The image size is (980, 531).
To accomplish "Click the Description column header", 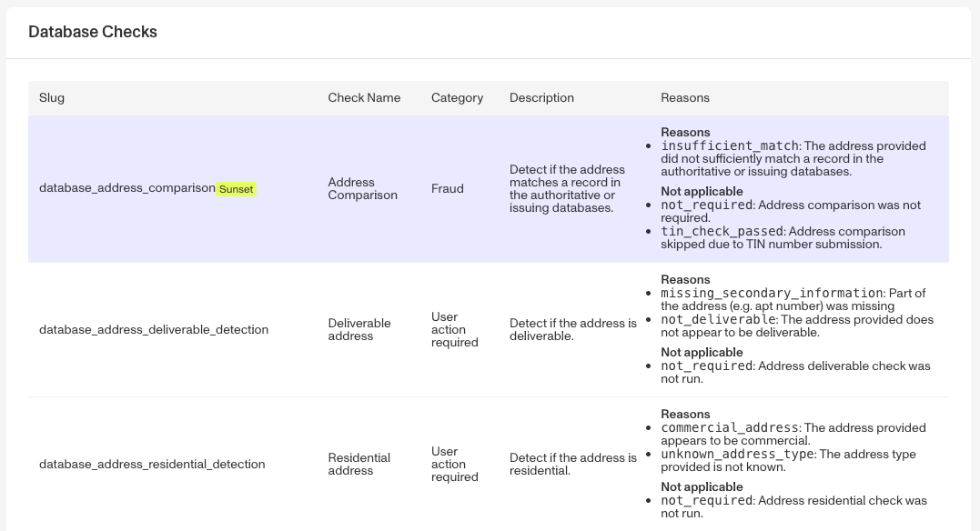I will point(541,98).
